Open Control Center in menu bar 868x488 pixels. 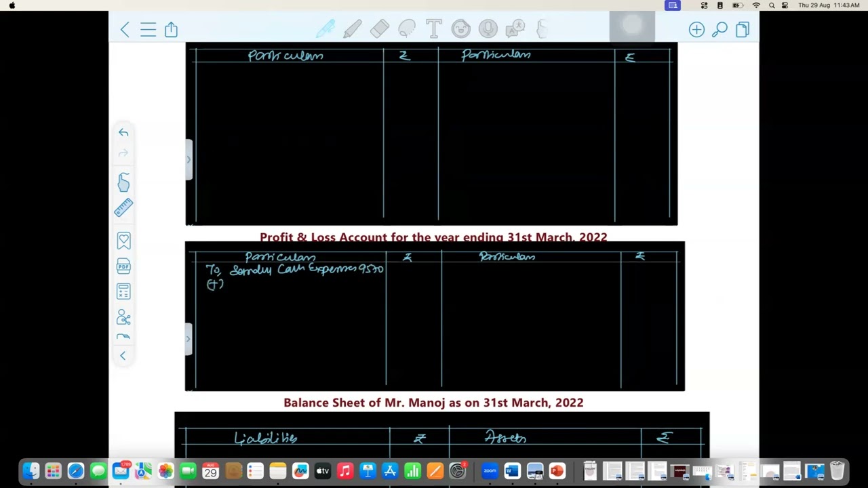tap(785, 5)
